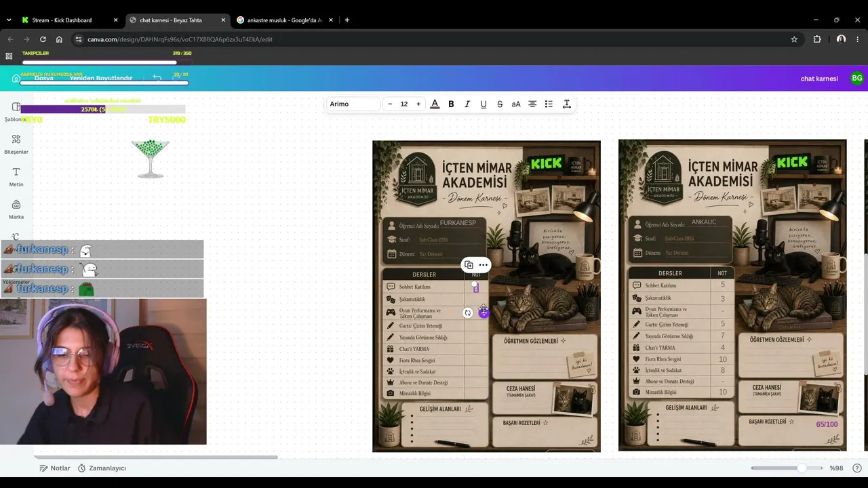This screenshot has height=488, width=868.
Task: Click the font size field showing 12
Action: (404, 104)
